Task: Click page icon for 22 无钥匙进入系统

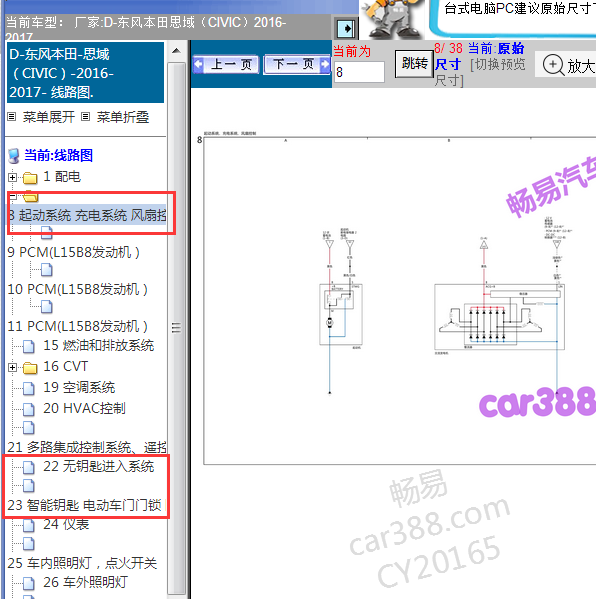Action: point(29,468)
